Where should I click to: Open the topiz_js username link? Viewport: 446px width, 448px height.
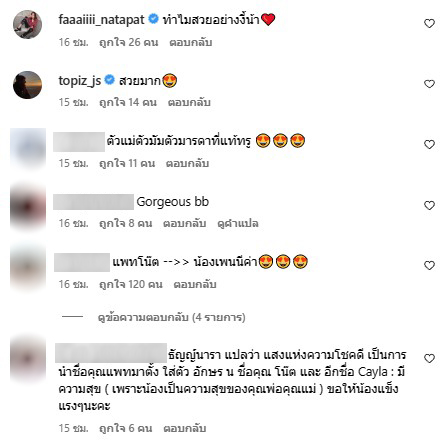tap(80, 80)
